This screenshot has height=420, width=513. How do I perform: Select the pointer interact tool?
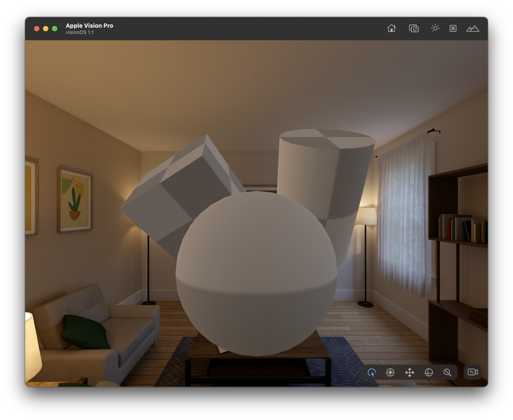click(x=372, y=372)
